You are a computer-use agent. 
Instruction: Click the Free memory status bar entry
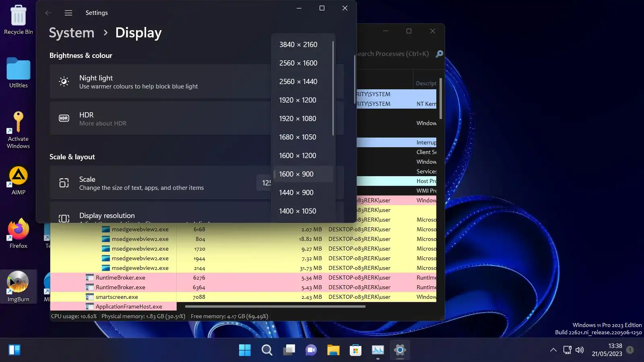click(229, 316)
